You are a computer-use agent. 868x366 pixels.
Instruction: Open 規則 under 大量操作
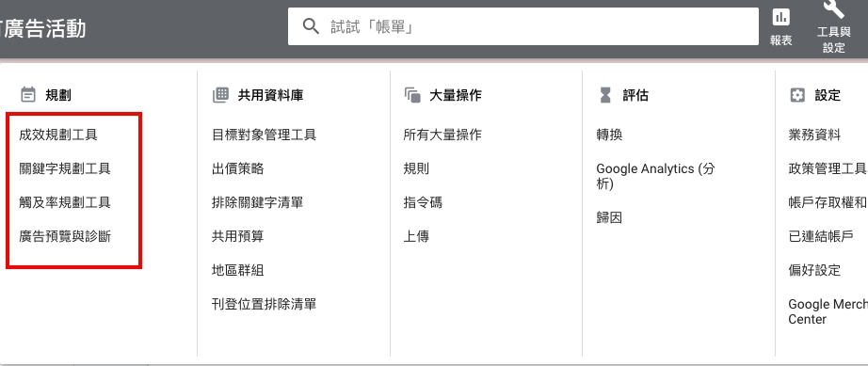(x=416, y=168)
